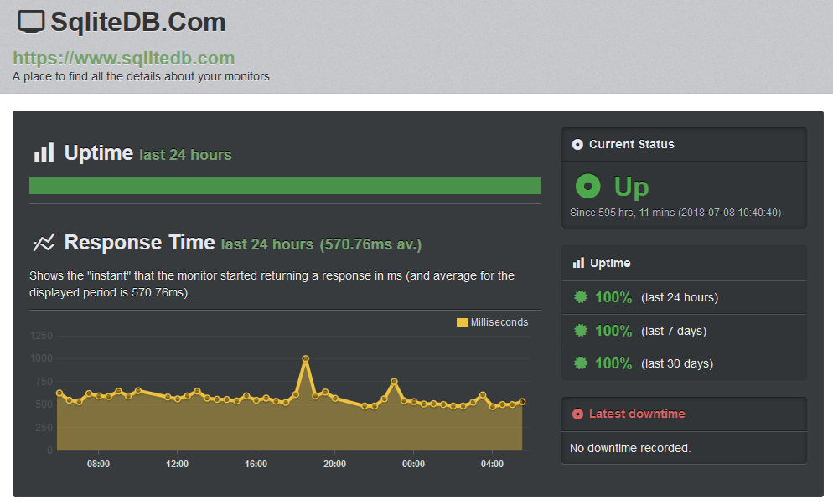
Task: Click the line graph icon beside Response Time
Action: click(44, 243)
